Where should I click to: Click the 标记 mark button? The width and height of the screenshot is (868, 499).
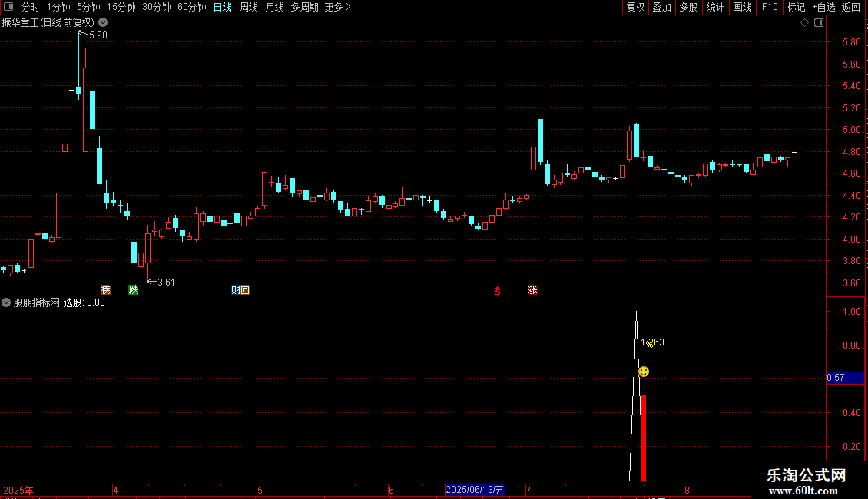tap(796, 7)
